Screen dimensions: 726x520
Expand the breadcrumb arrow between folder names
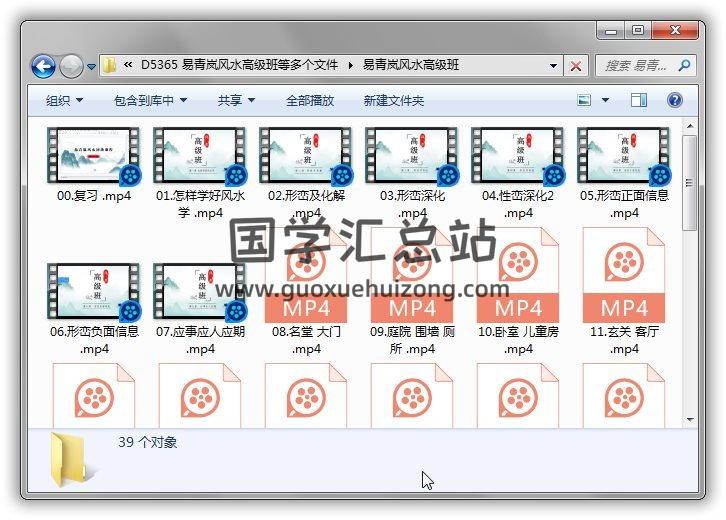(350, 65)
